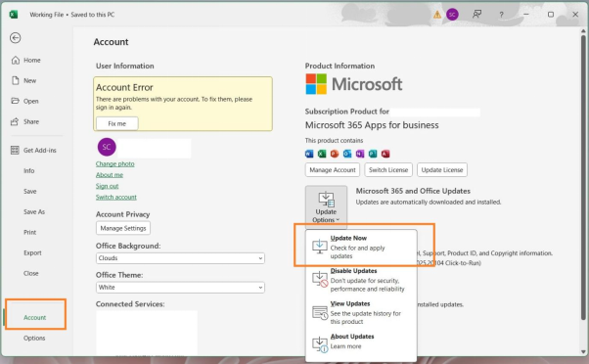Screen dimensions: 589x364
Task: Click the Sign out link
Action: point(107,186)
